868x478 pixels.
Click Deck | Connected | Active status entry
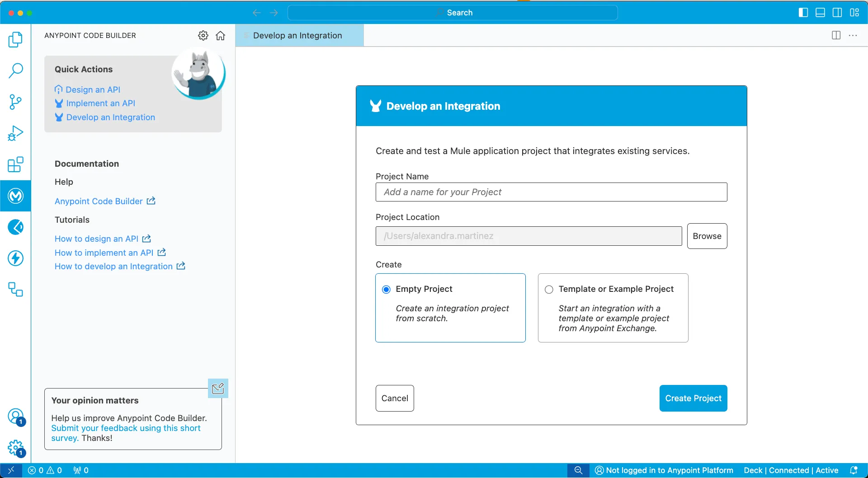pos(791,470)
